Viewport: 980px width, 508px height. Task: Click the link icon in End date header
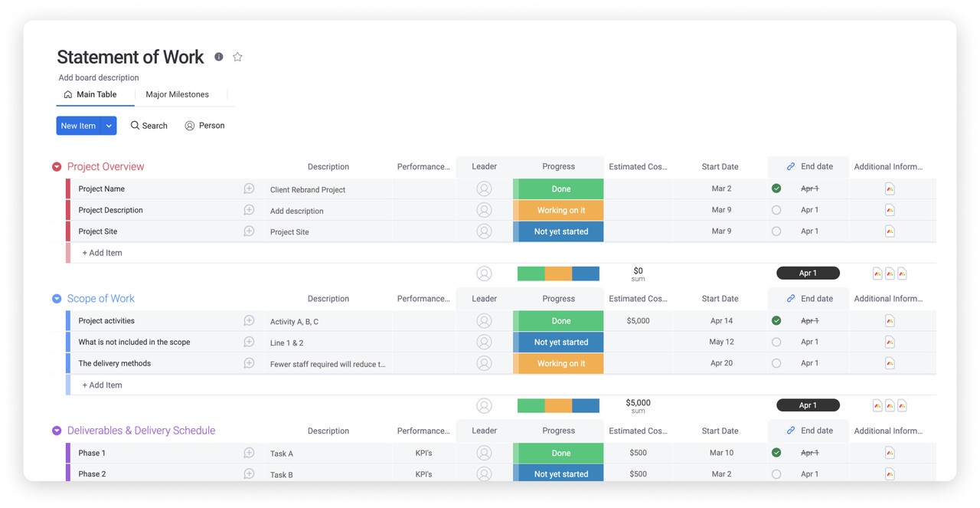tap(791, 166)
